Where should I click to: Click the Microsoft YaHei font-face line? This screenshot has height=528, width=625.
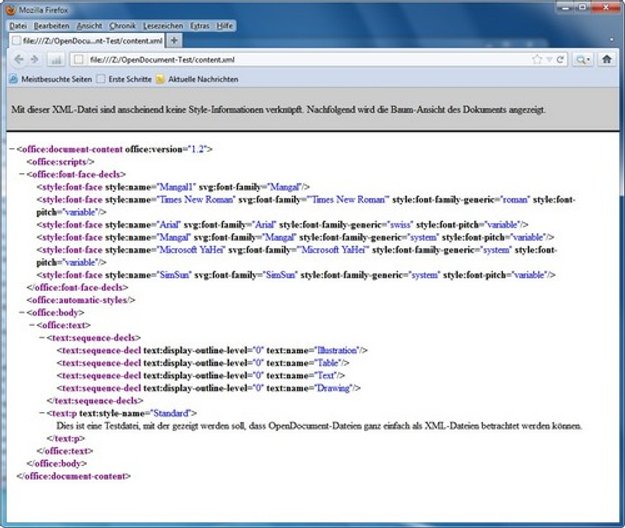297,256
